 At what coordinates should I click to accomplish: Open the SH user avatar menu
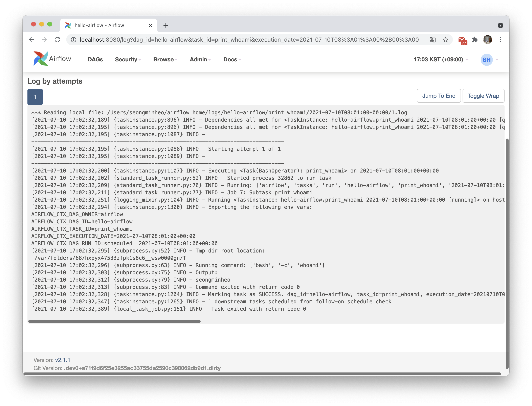[x=487, y=59]
